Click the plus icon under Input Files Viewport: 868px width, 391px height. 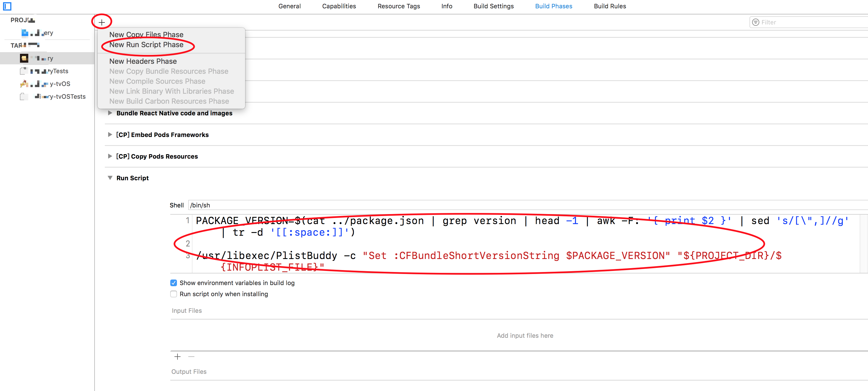177,356
